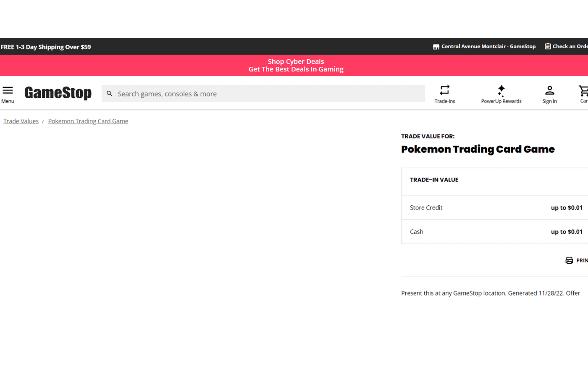Click the printer icon
Image resolution: width=588 pixels, height=378 pixels.
tap(569, 260)
